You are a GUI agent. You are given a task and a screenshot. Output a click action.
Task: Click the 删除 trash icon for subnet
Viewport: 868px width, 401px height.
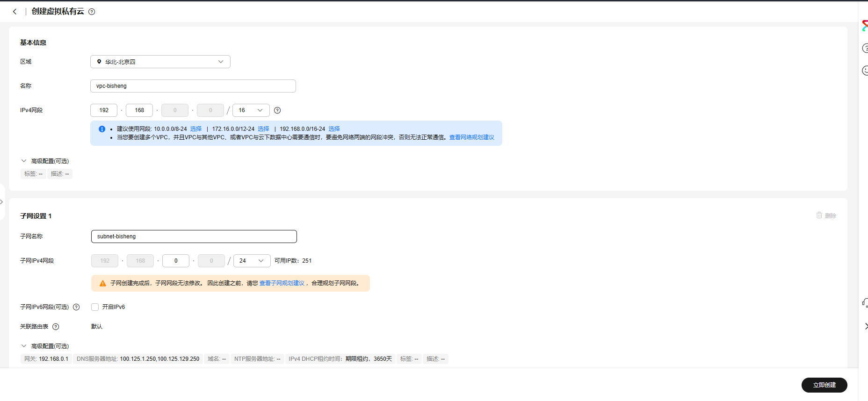819,215
